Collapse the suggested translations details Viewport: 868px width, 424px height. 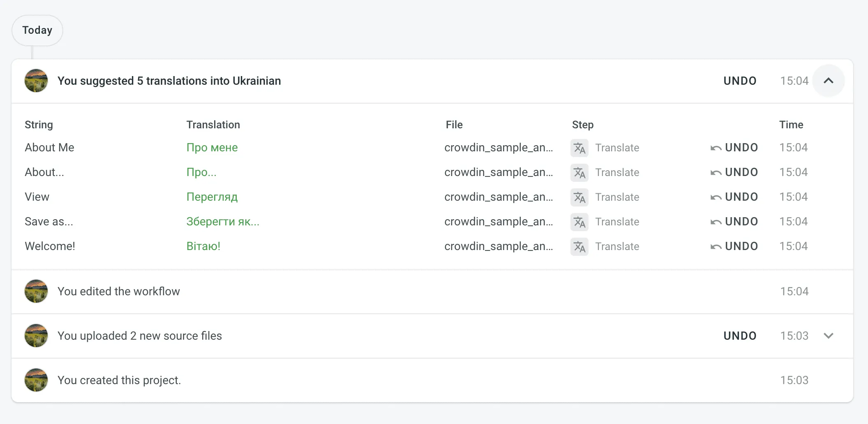point(829,81)
